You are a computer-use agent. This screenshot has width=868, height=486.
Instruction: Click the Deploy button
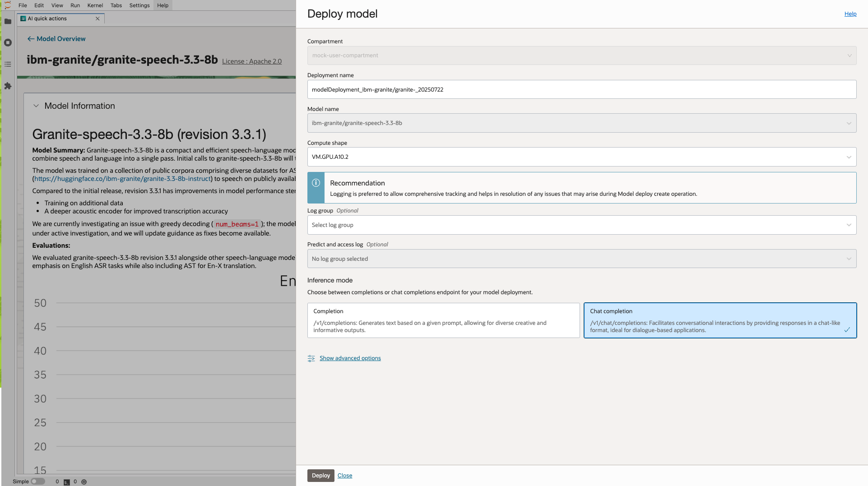click(321, 476)
